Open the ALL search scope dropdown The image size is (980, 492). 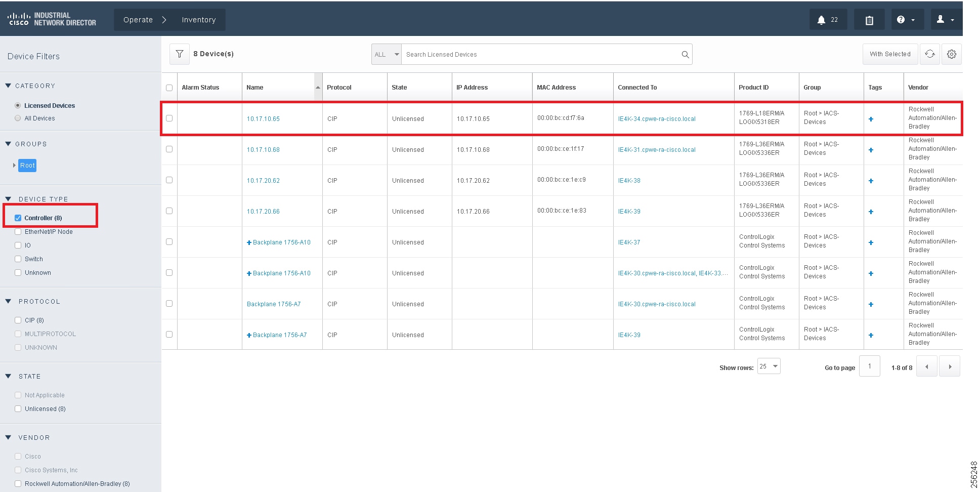(387, 54)
